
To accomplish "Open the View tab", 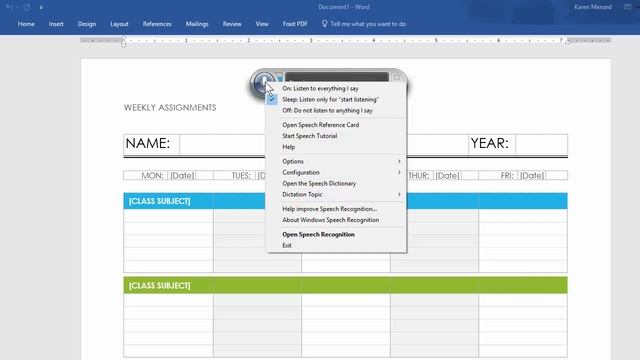I will click(262, 24).
